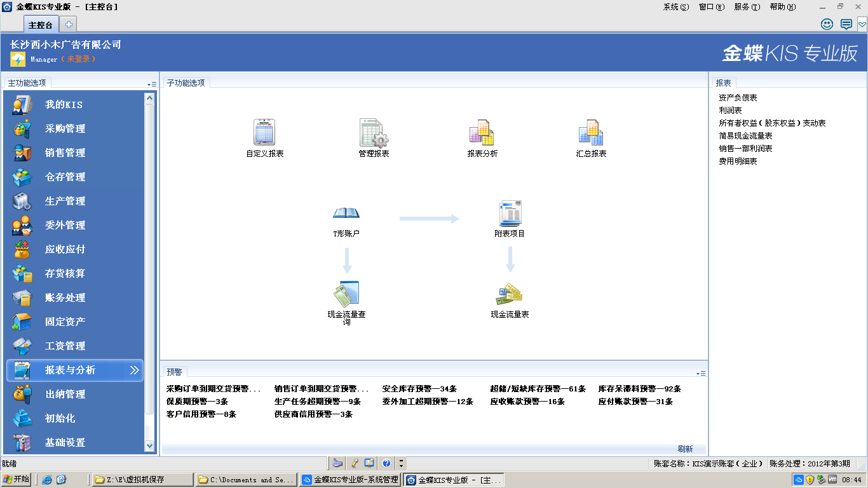The width and height of the screenshot is (868, 488).
Task: Open the 现金流量表 cash flow statement icon
Action: [x=510, y=294]
